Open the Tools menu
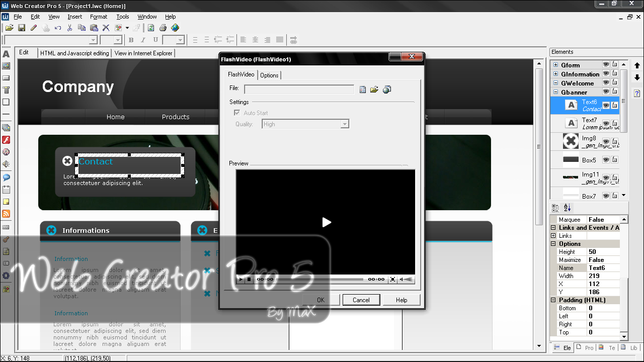Viewport: 644px width, 362px height. tap(123, 17)
